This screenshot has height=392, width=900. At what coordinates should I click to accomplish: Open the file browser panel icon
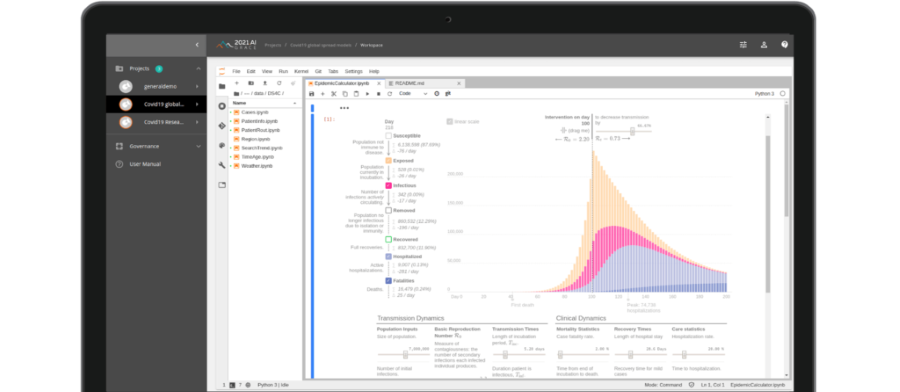tap(222, 86)
